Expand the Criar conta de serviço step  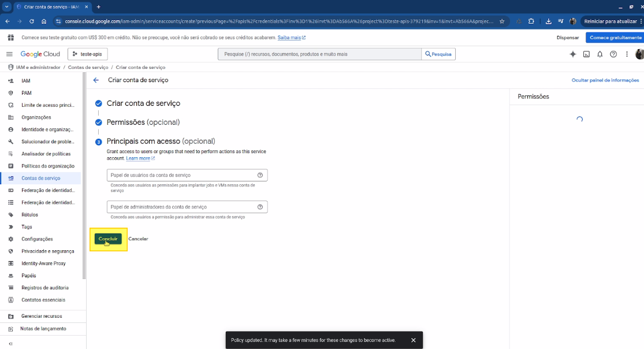[x=143, y=103]
